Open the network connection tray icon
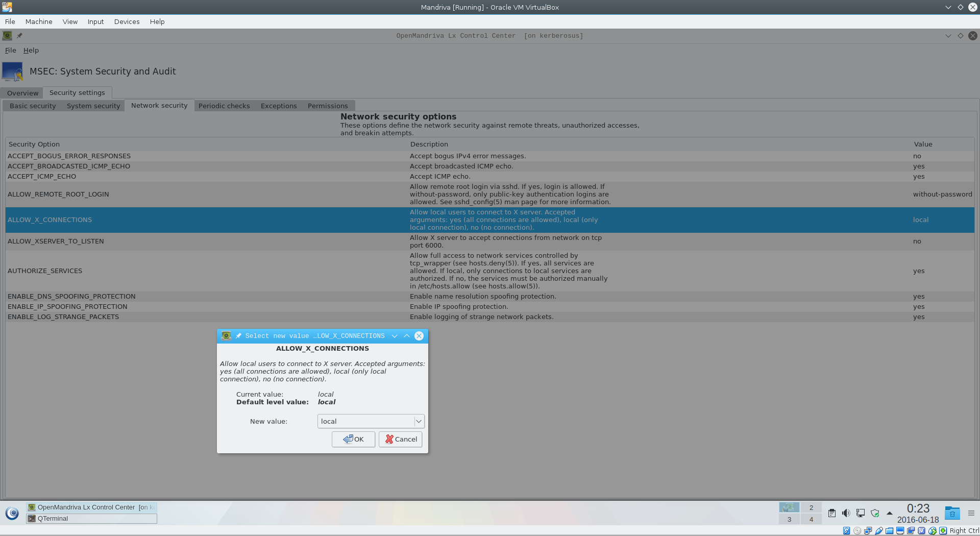This screenshot has width=980, height=536. pyautogui.click(x=861, y=513)
